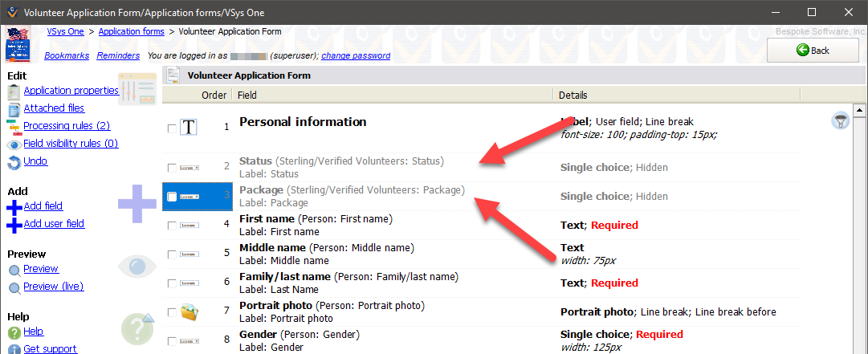Click the Field visibility rules eye icon

point(14,144)
